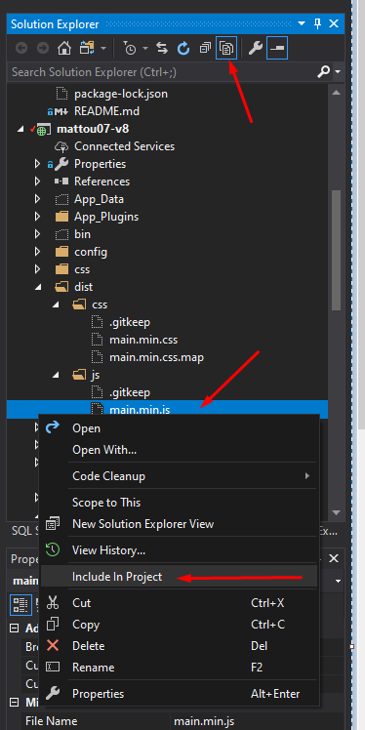Click the Sync with Active Document icon
This screenshot has width=365, height=730.
pyautogui.click(x=162, y=48)
